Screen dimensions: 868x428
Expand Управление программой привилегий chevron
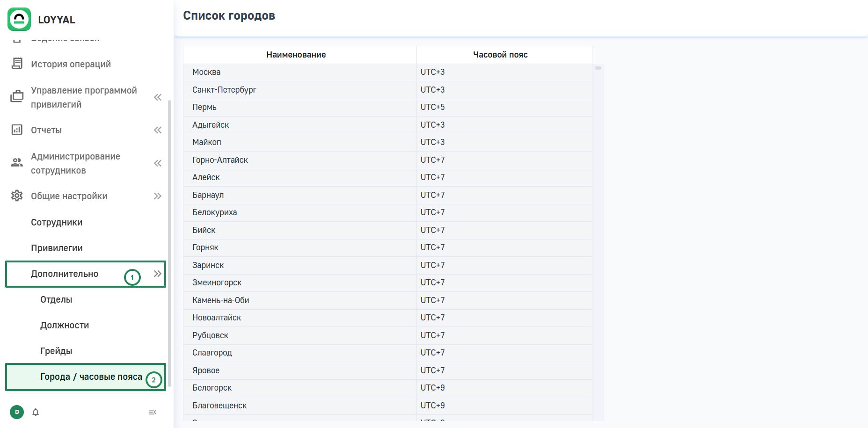pyautogui.click(x=158, y=97)
